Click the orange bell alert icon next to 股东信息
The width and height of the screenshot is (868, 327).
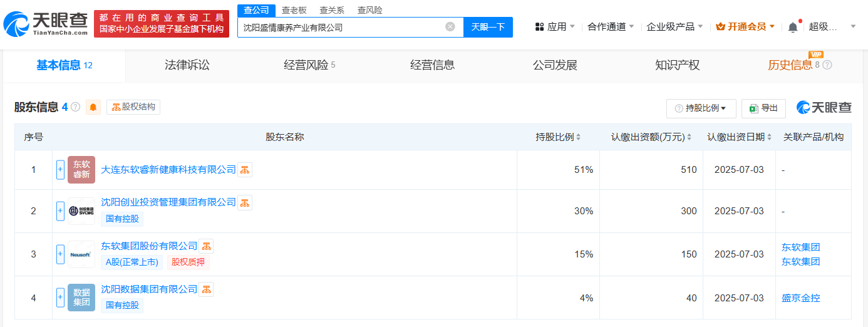click(x=93, y=107)
